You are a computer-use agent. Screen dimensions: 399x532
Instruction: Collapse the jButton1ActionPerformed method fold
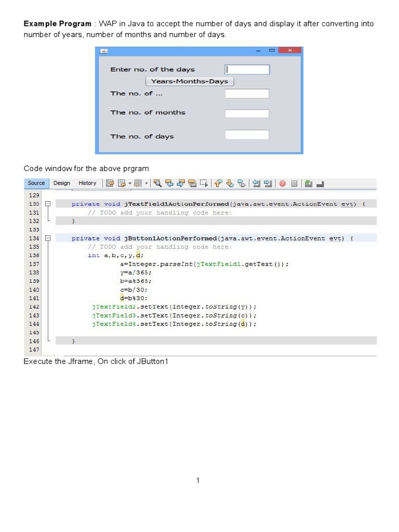click(x=47, y=238)
